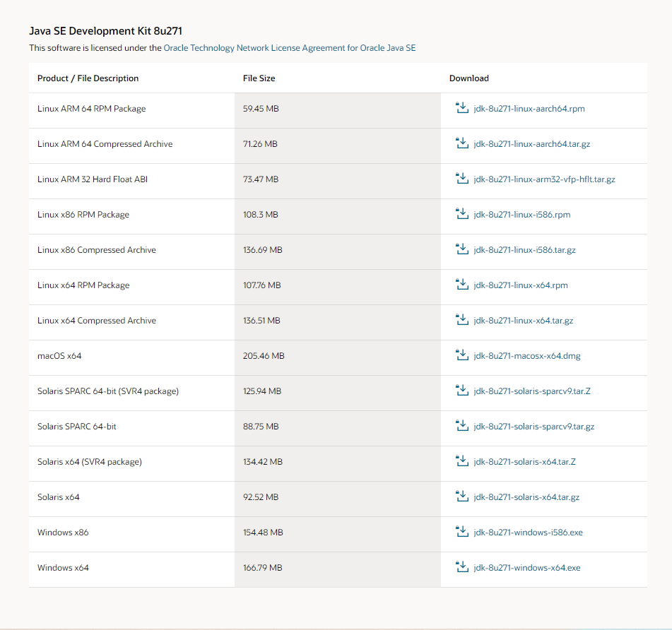Click the 166.79 MB file size cell
Screen dimensions: 672x630
[x=338, y=570]
